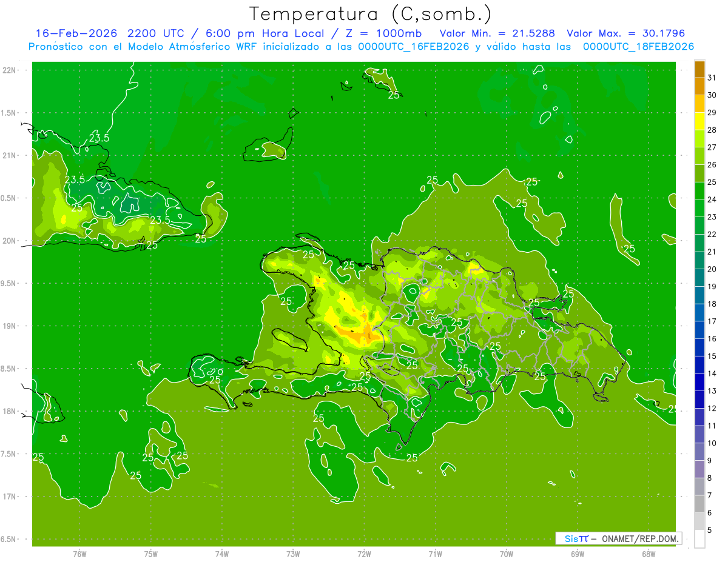This screenshot has height=562, width=728.
Task: Click the "18" colorbar label
Action: coord(712,304)
